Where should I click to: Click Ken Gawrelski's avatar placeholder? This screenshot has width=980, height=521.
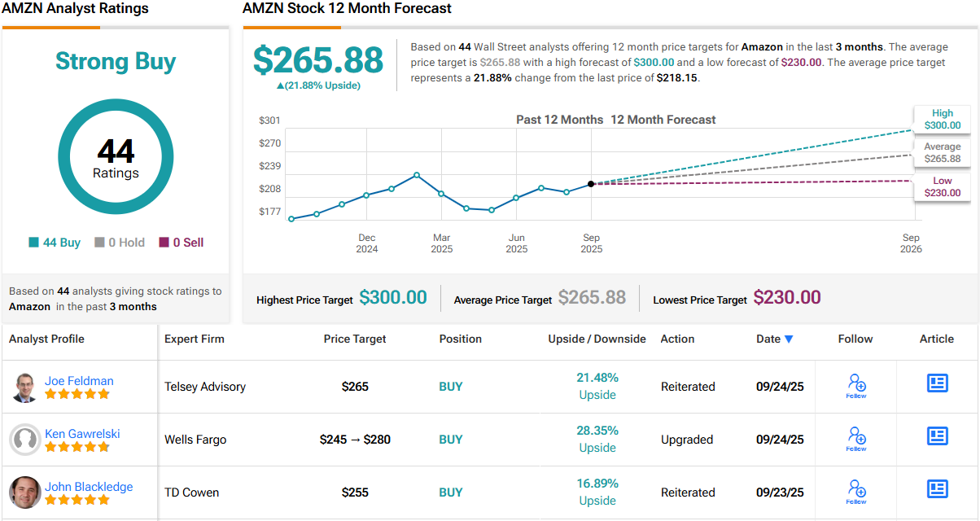25,440
